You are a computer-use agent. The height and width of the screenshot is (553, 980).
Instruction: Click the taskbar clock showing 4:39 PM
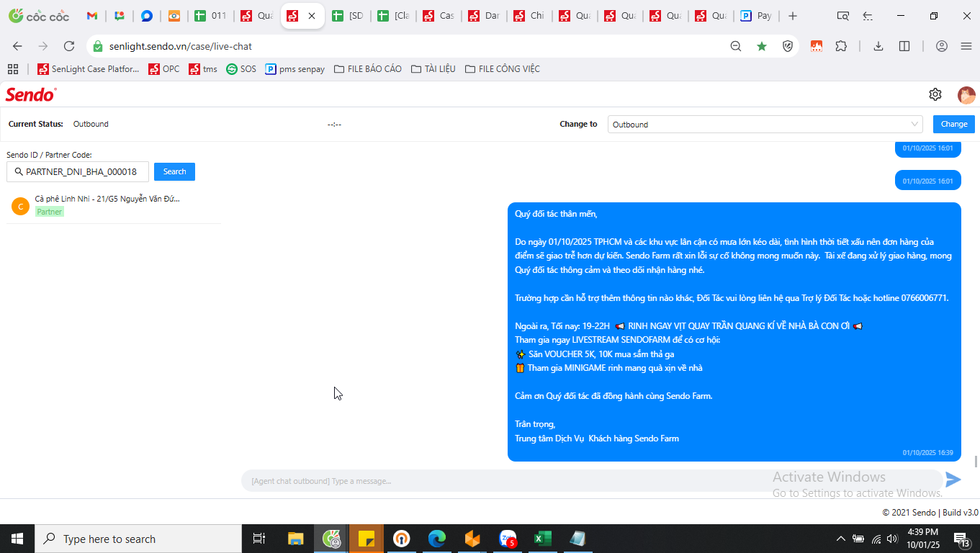coord(922,539)
